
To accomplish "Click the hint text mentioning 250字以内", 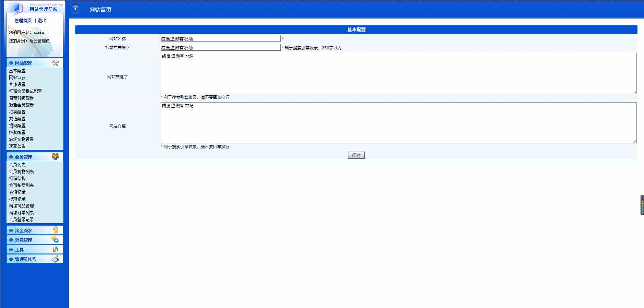I will click(x=313, y=48).
